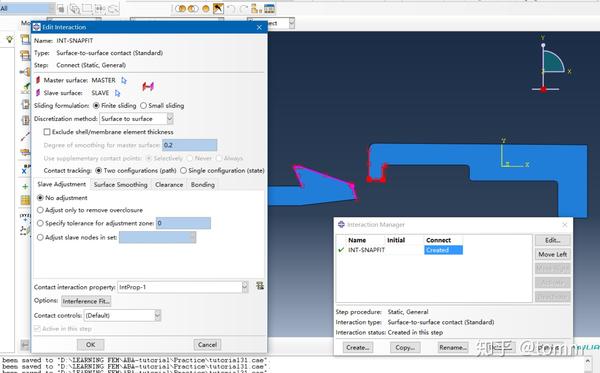Click the Interference Fit... button
Screen dimensions: 600x373
pos(86,301)
